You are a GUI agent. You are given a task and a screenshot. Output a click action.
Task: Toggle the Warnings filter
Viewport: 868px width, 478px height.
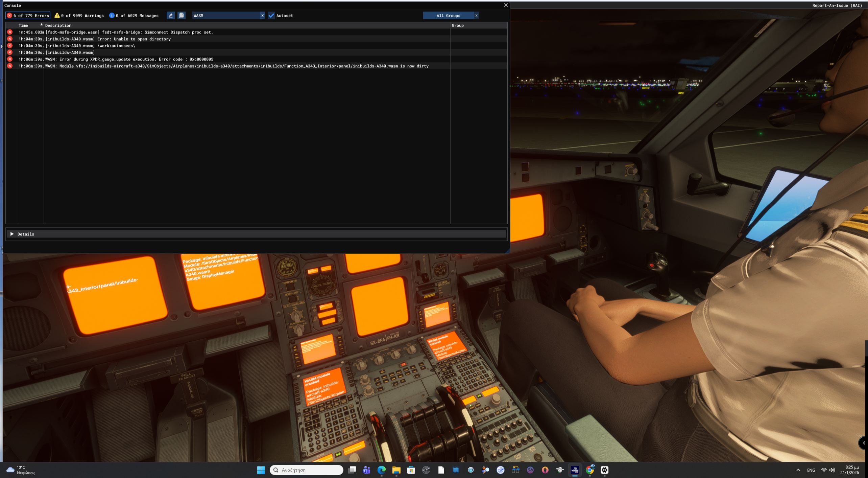point(79,16)
